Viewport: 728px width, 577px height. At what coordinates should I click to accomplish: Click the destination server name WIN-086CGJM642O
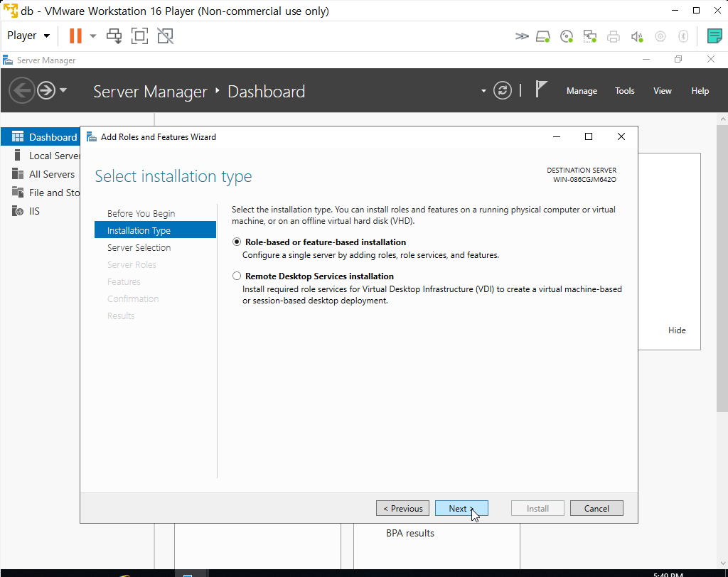tap(584, 180)
